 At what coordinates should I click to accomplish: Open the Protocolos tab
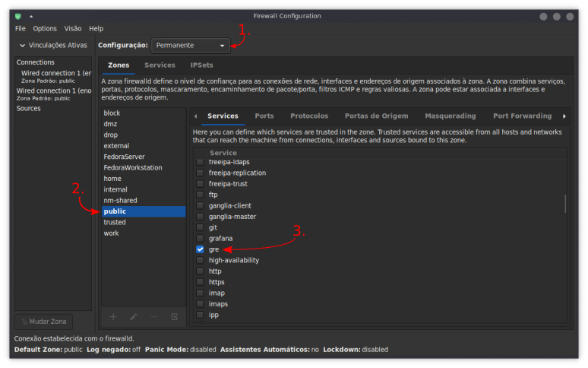tap(309, 116)
